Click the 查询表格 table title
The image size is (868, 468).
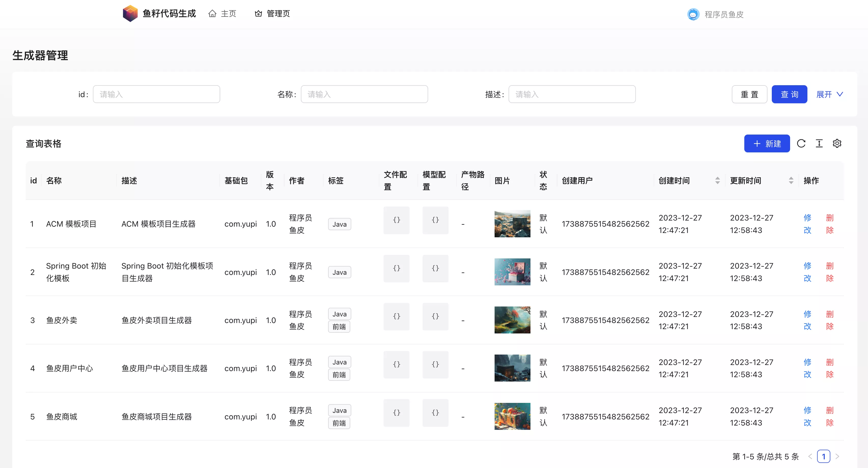pyautogui.click(x=44, y=144)
